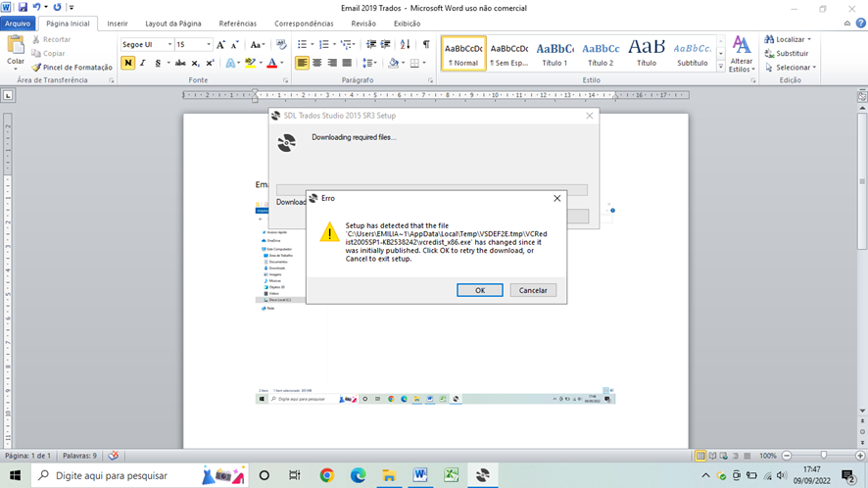Click the Copiar copy command

48,53
